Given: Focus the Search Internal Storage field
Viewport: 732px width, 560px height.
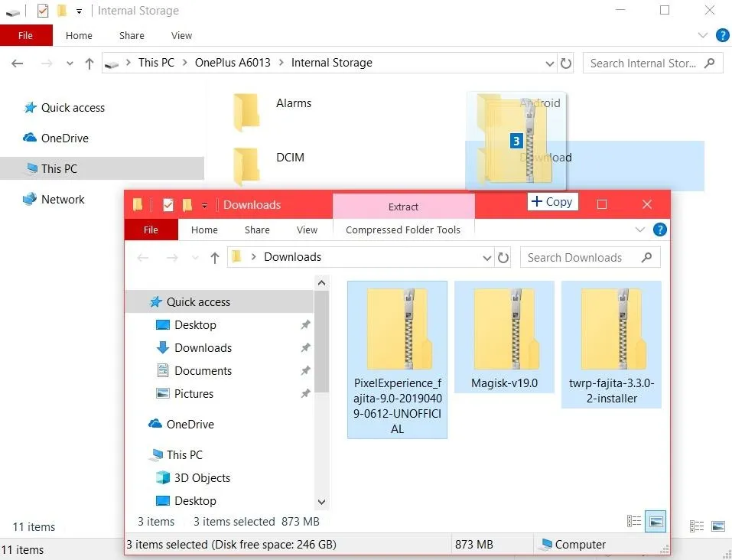Looking at the screenshot, I should 652,63.
